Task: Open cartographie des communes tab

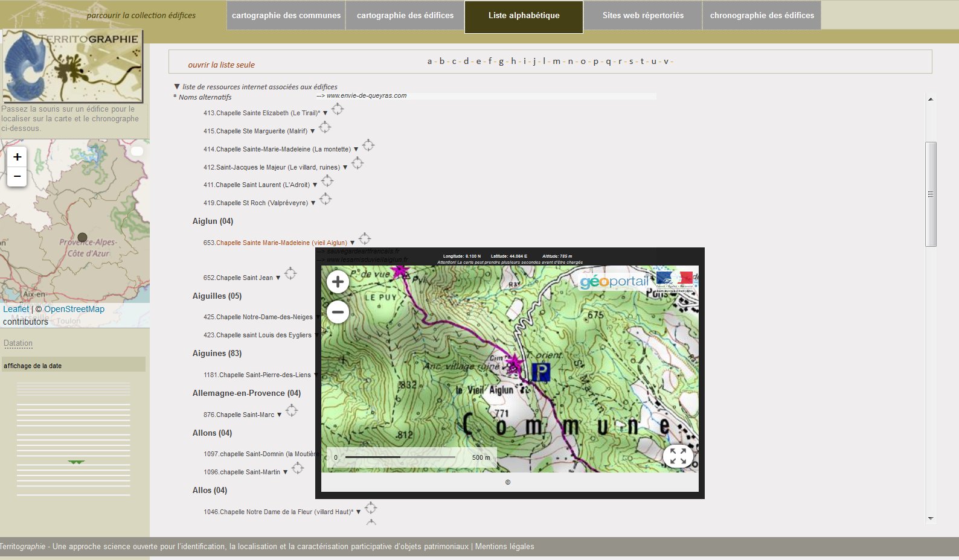Action: pyautogui.click(x=286, y=15)
